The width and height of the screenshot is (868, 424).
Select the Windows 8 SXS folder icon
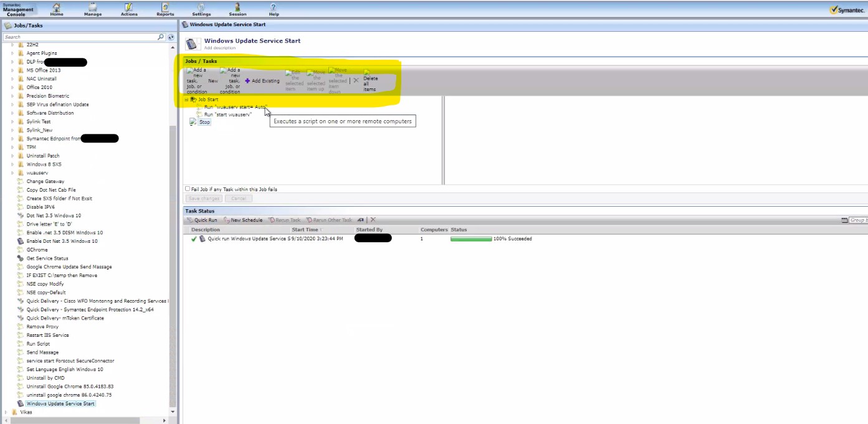pyautogui.click(x=21, y=164)
